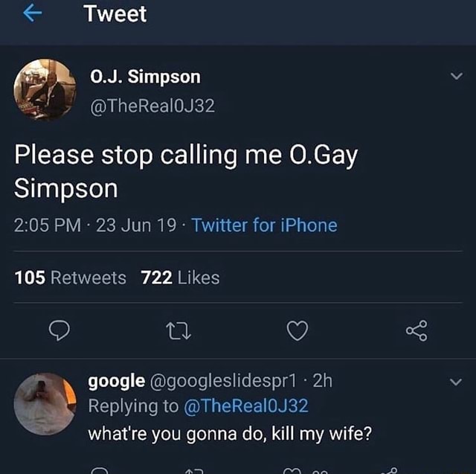Viewport: 476px width, 474px height.
Task: Open the O.J. Simpson display name
Action: click(x=146, y=77)
